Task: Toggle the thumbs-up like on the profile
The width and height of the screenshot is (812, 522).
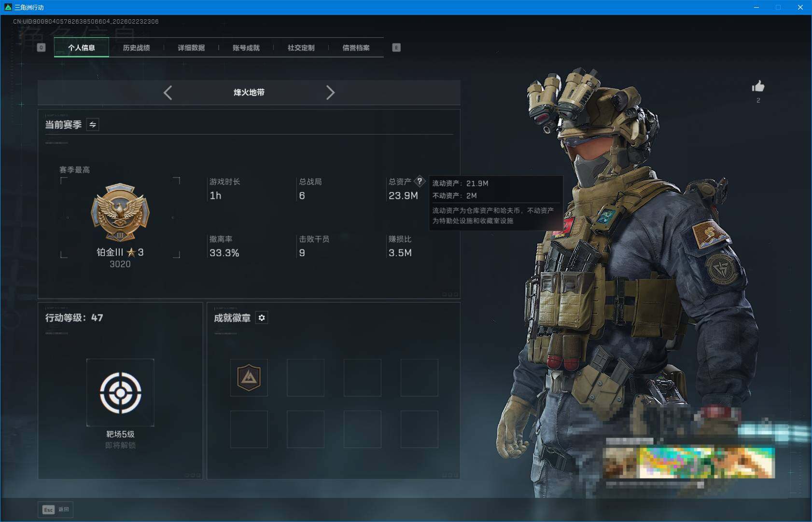Action: pos(758,87)
